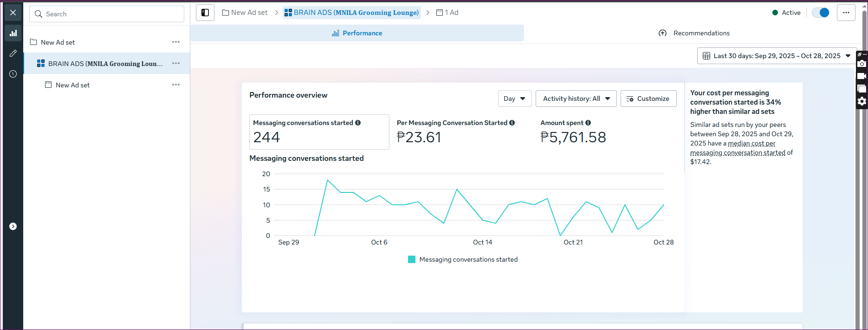Open more options for BRAIN ADS ad set
868x330 pixels.
(x=176, y=63)
